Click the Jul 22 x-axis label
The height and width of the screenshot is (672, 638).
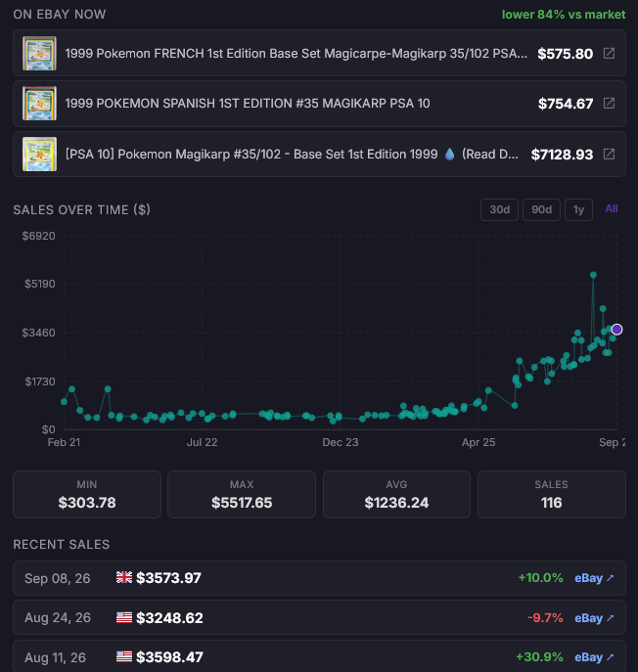coord(202,442)
